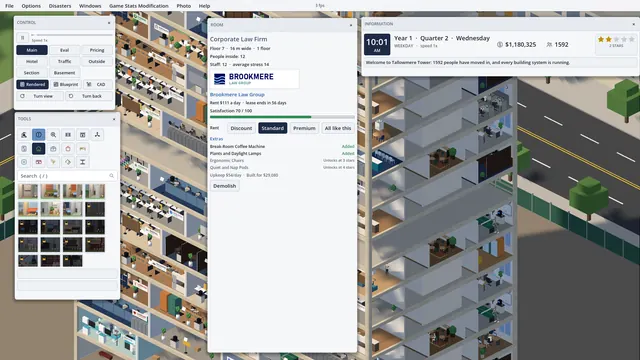
Task: Click the Satisfaction progress bar
Action: 282,117
